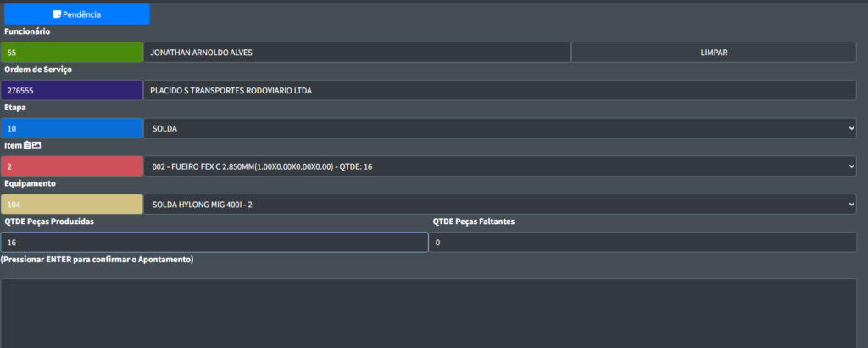Click the JONATHAN ARNOLDO ALVES name field
Viewport: 868px width, 348px height.
(356, 53)
